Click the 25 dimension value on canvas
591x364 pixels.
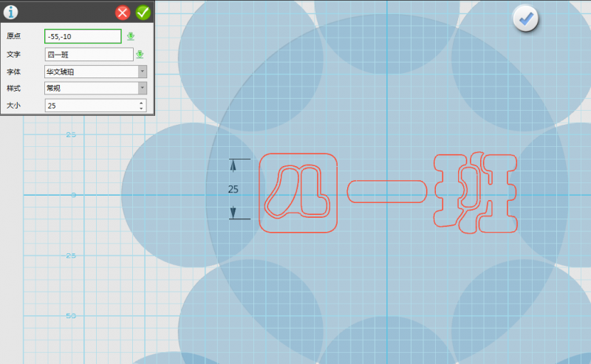233,189
